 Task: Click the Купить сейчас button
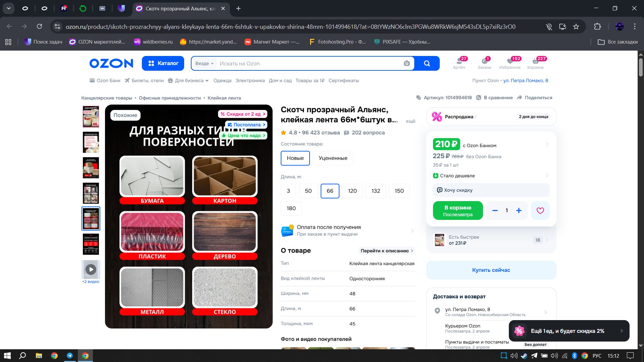491,270
